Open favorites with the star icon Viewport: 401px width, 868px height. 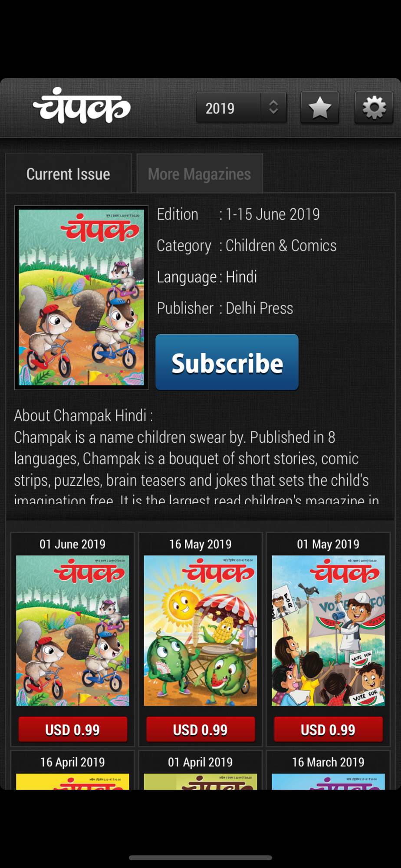pyautogui.click(x=320, y=108)
